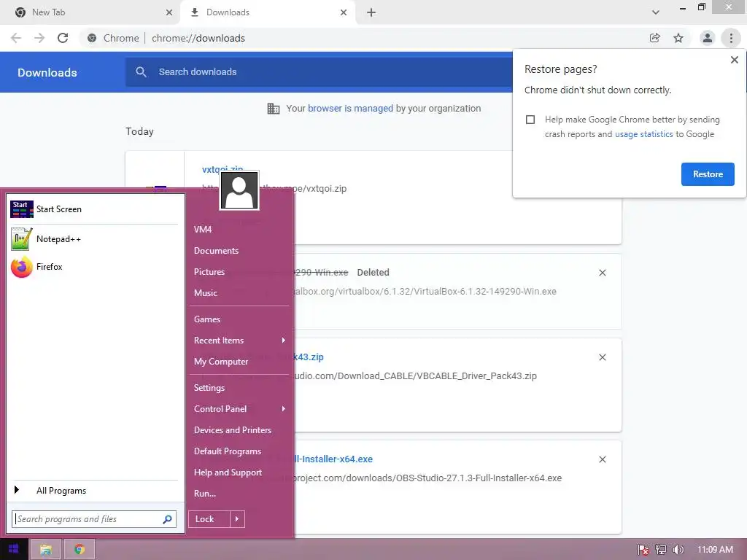This screenshot has height=560, width=747.
Task: Open Documents from start menu
Action: pyautogui.click(x=216, y=251)
